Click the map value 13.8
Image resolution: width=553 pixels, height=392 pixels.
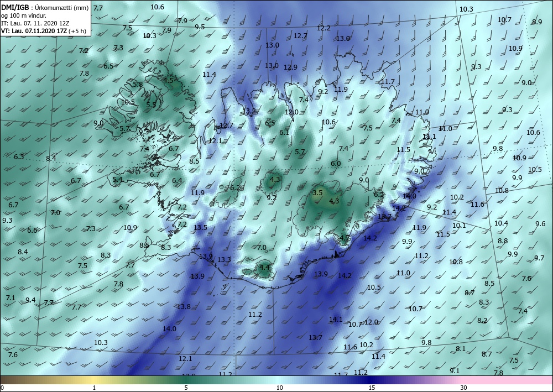(x=184, y=307)
